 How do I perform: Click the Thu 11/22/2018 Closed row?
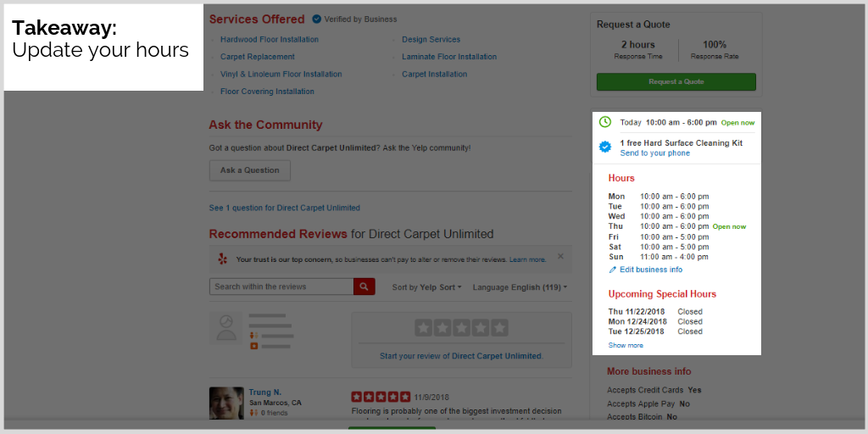(655, 312)
